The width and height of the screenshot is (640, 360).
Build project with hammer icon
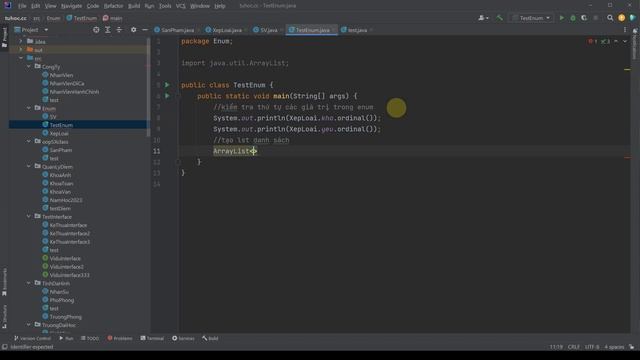point(499,18)
